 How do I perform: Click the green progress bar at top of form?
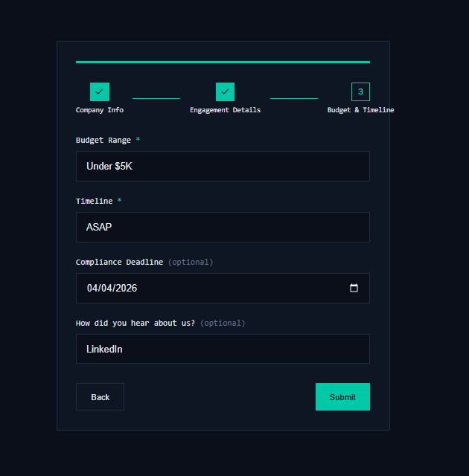click(223, 62)
